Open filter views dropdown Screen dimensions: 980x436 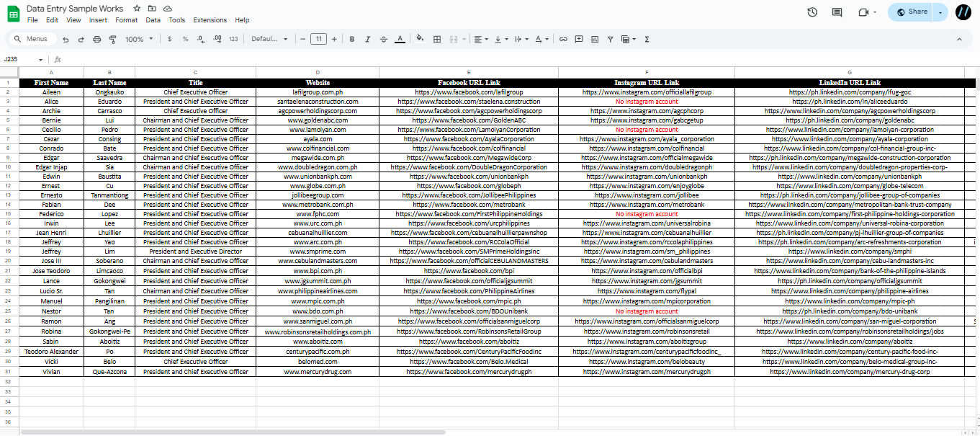coord(629,39)
